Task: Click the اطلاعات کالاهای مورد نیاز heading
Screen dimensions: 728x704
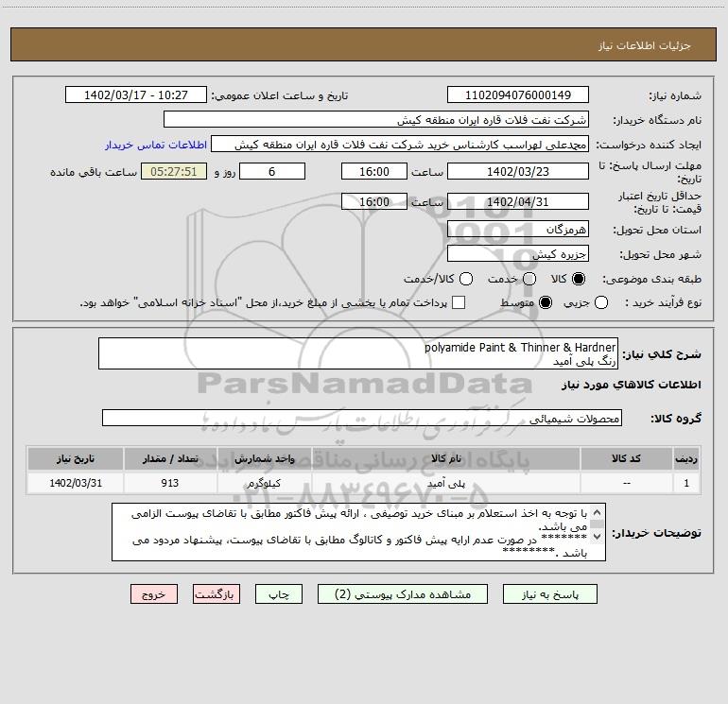Action: [x=631, y=385]
